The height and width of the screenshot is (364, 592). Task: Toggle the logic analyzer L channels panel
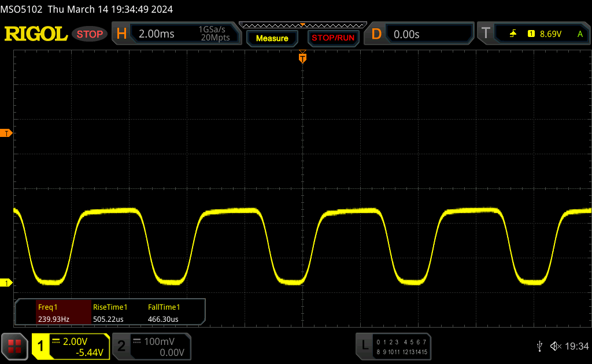(x=393, y=346)
